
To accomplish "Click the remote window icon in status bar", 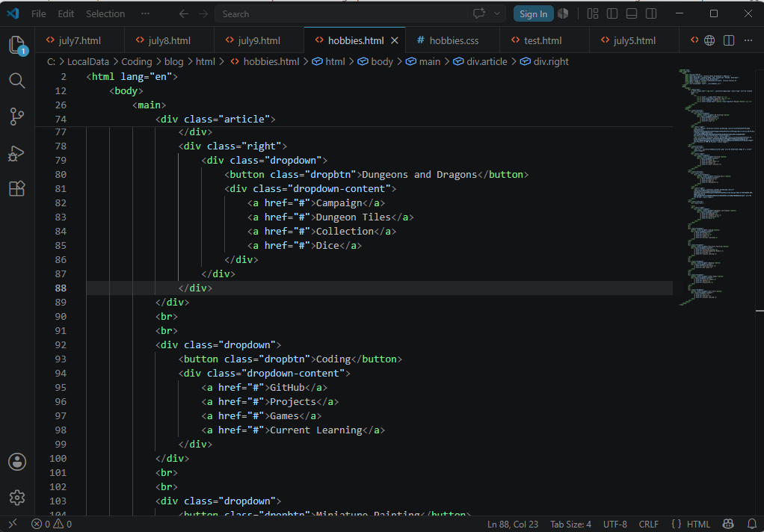I will tap(13, 524).
